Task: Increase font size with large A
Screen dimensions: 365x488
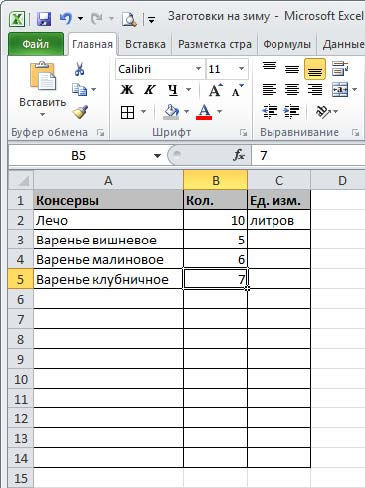Action: tap(215, 89)
